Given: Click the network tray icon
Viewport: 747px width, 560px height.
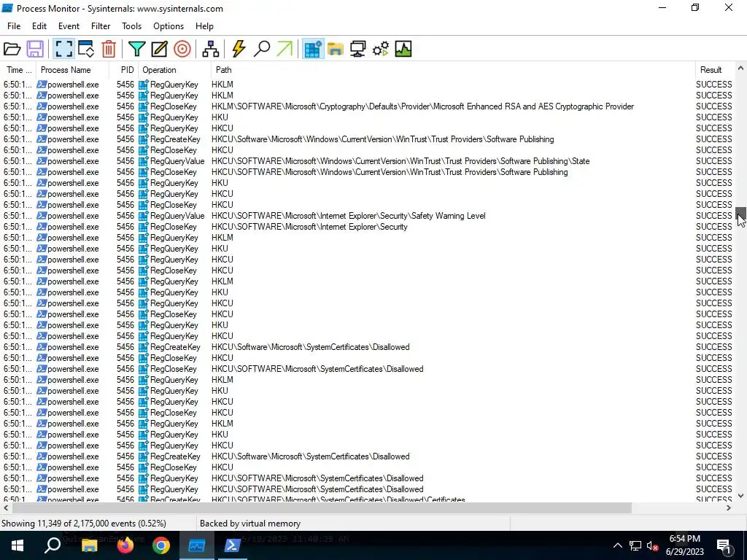Looking at the screenshot, I should point(635,545).
